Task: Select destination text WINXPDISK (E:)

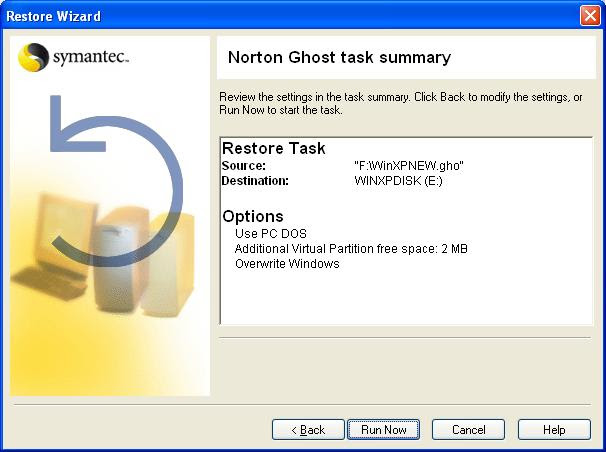Action: click(x=398, y=180)
